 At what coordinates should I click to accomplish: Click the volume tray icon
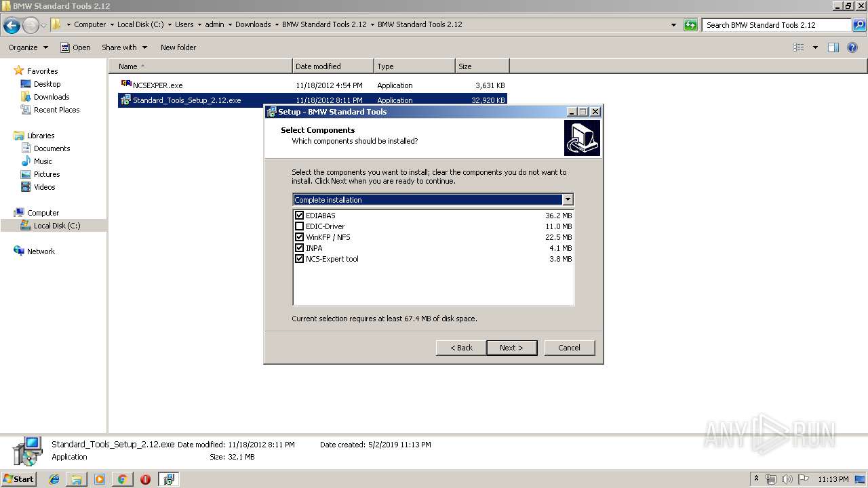(787, 479)
